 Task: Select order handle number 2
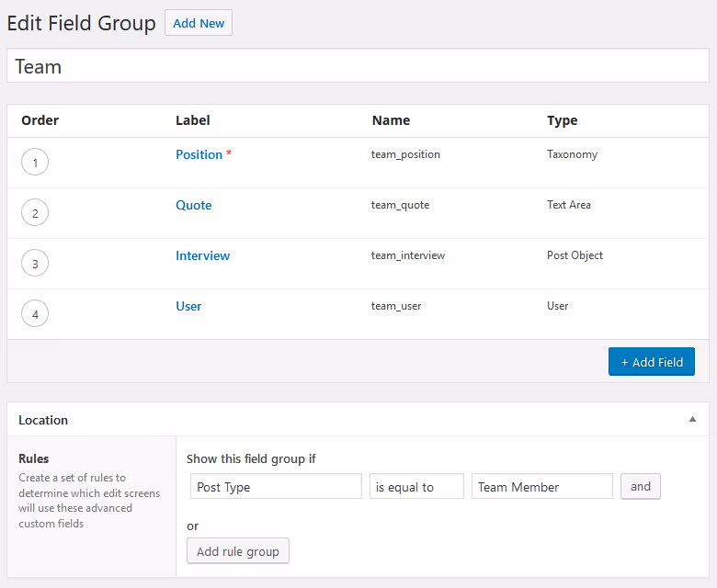[x=35, y=212]
